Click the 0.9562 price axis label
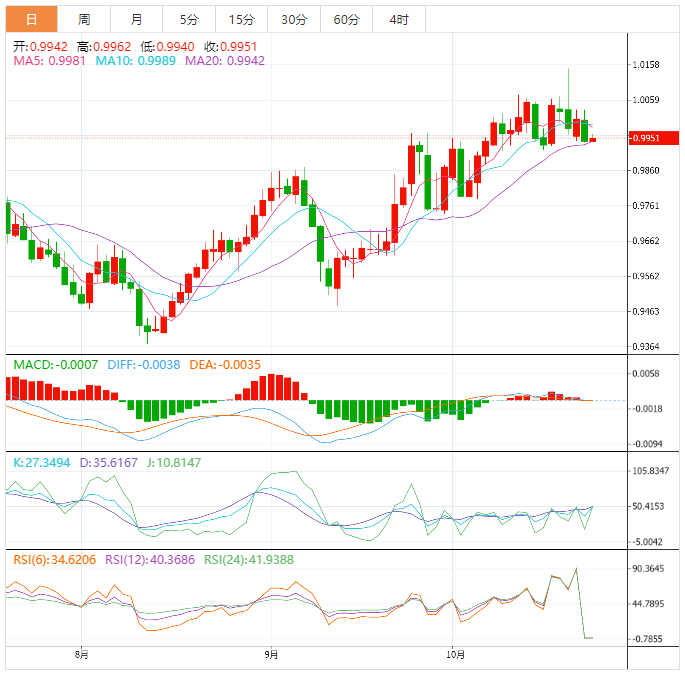685x680 pixels. [x=646, y=276]
